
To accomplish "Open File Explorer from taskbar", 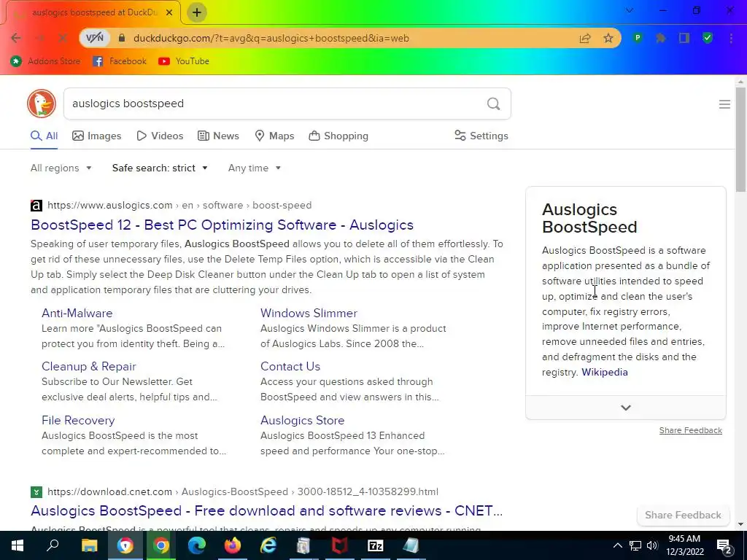I will click(89, 545).
